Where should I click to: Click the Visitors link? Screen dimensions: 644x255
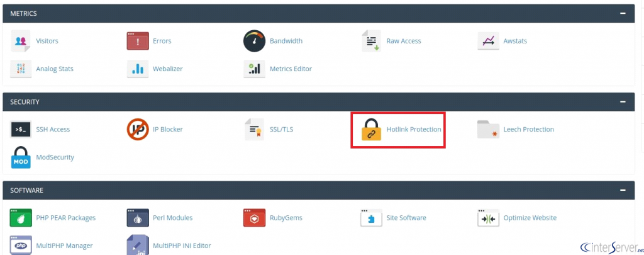pyautogui.click(x=47, y=41)
